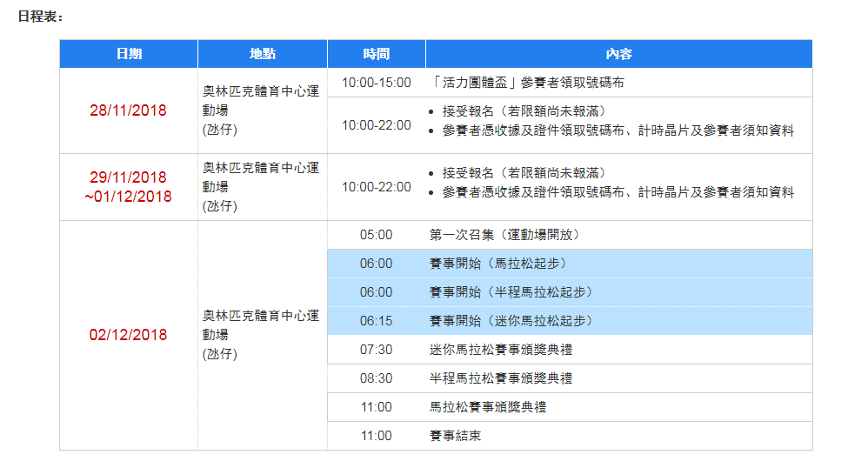Select 第一次召集（運動場開放）row text

click(x=504, y=235)
